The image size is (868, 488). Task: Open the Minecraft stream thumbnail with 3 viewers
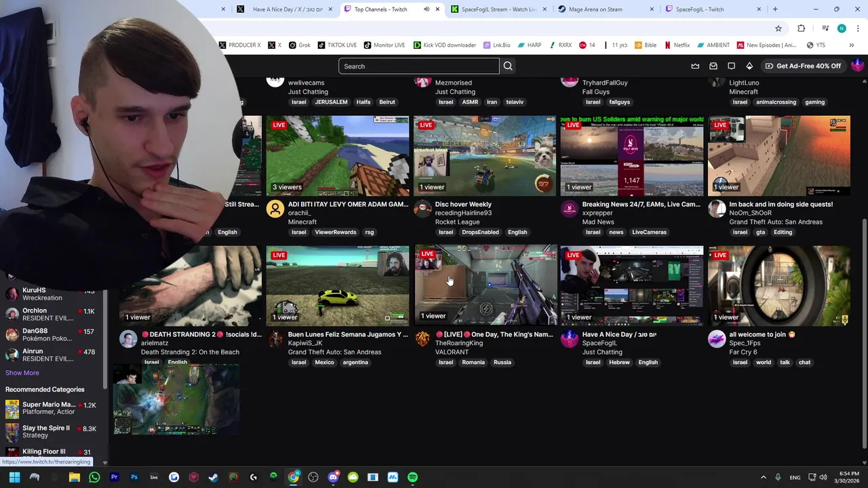point(338,156)
